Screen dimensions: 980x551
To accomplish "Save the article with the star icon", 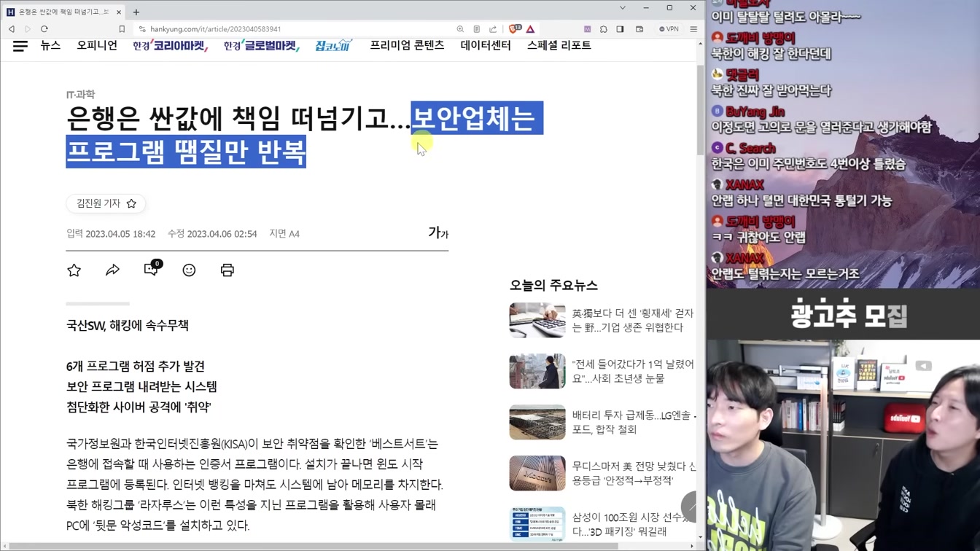I will coord(74,270).
